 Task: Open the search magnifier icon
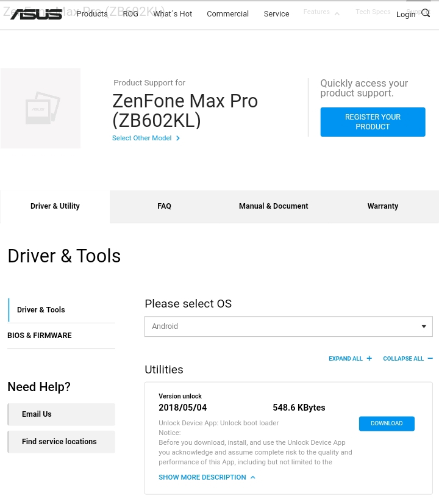[x=426, y=13]
